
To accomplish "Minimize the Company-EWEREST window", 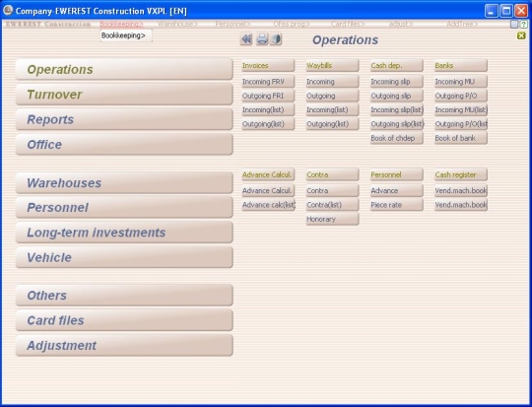I will [x=491, y=11].
